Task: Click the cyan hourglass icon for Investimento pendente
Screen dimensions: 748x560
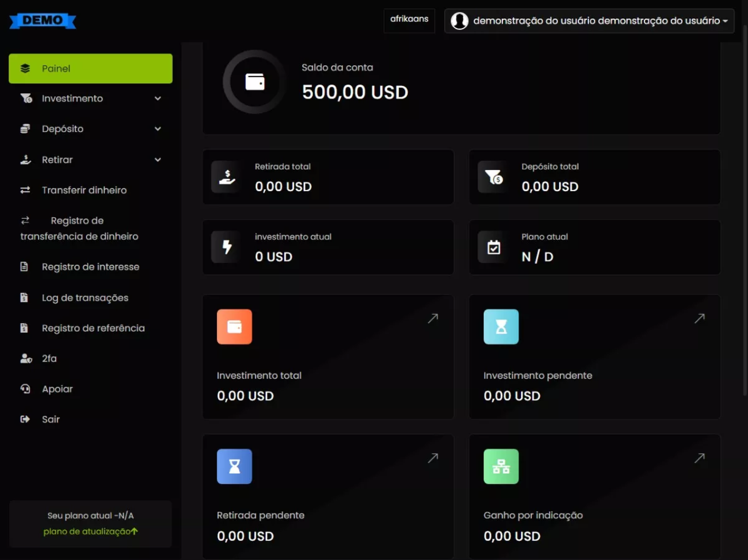Action: pos(501,327)
